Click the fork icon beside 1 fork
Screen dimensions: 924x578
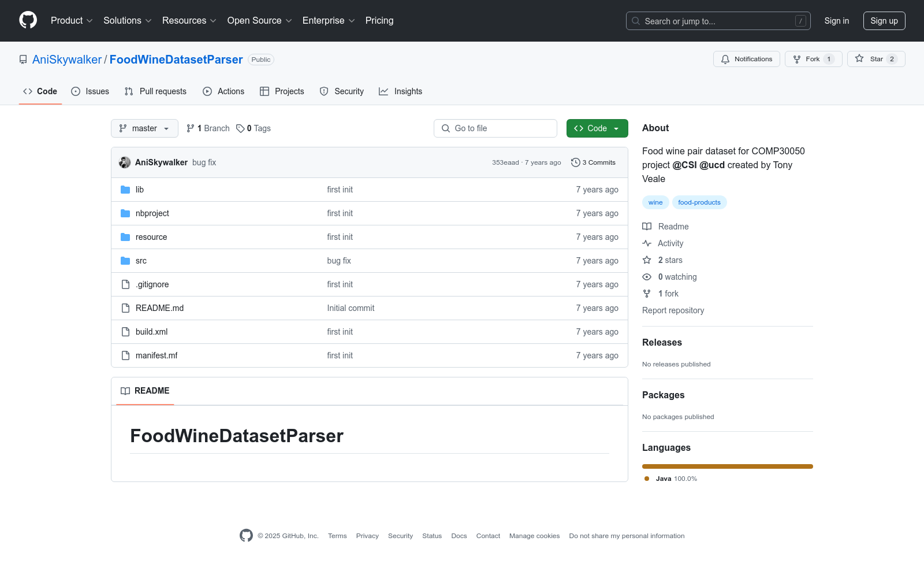coord(647,294)
